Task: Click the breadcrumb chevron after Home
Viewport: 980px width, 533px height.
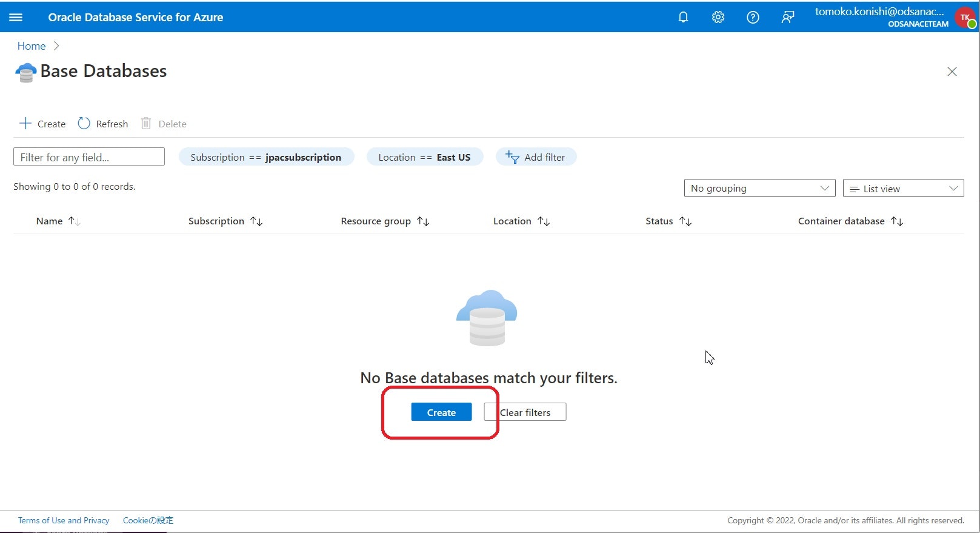Action: coord(56,46)
